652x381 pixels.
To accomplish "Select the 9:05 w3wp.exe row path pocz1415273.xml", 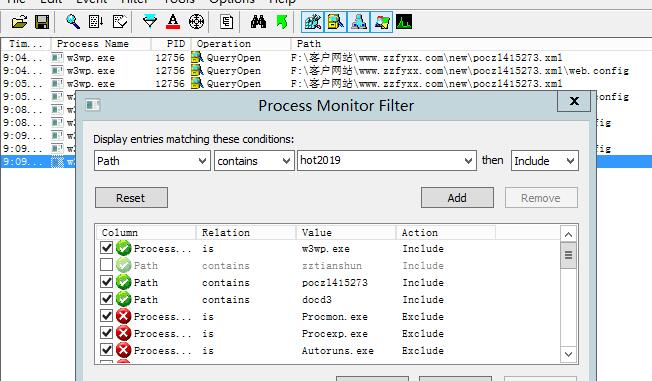I will [x=326, y=83].
